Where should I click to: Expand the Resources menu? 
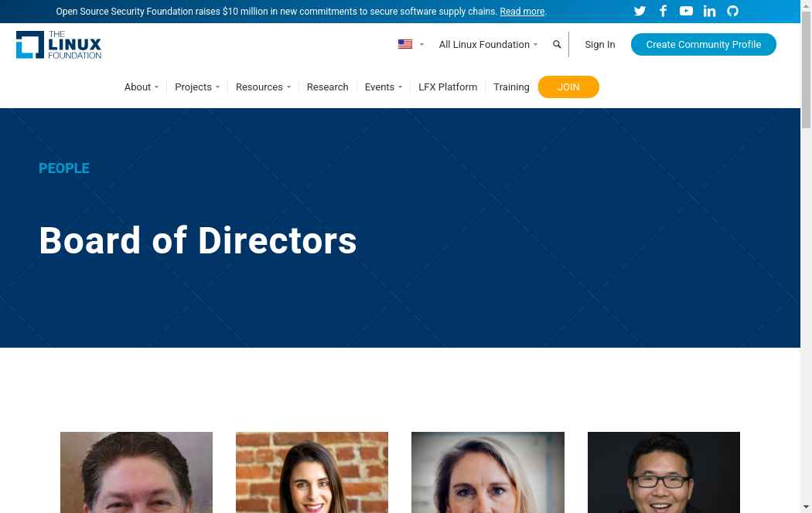coord(263,87)
